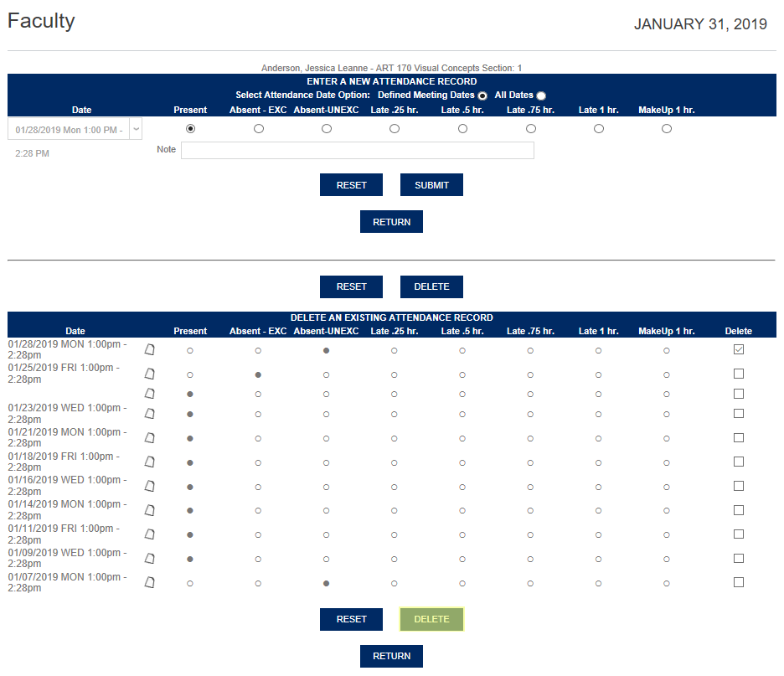Uncheck Delete box for 01/28/2019 record
Image resolution: width=784 pixels, height=676 pixels.
pyautogui.click(x=739, y=349)
